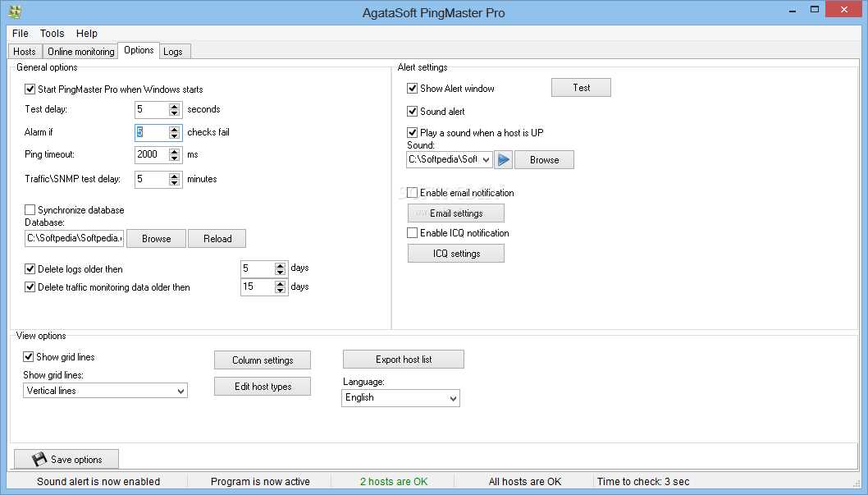Viewport: 868px width, 495px height.
Task: Open the Language dropdown showing English
Action: [453, 398]
